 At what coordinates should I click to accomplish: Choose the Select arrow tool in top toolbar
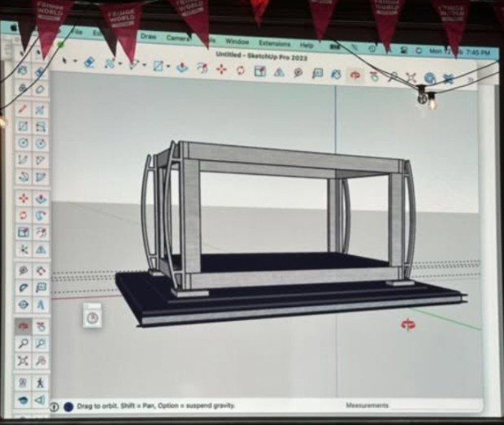pyautogui.click(x=64, y=60)
